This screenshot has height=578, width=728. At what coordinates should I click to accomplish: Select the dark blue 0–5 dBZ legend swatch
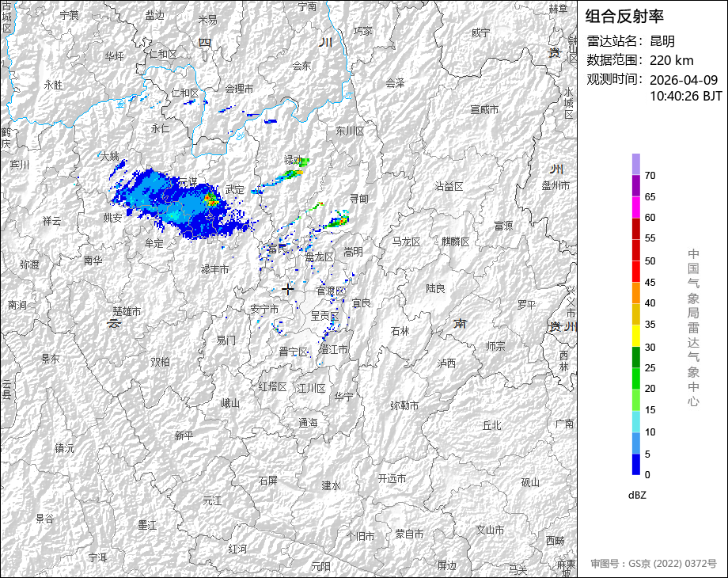tap(636, 464)
